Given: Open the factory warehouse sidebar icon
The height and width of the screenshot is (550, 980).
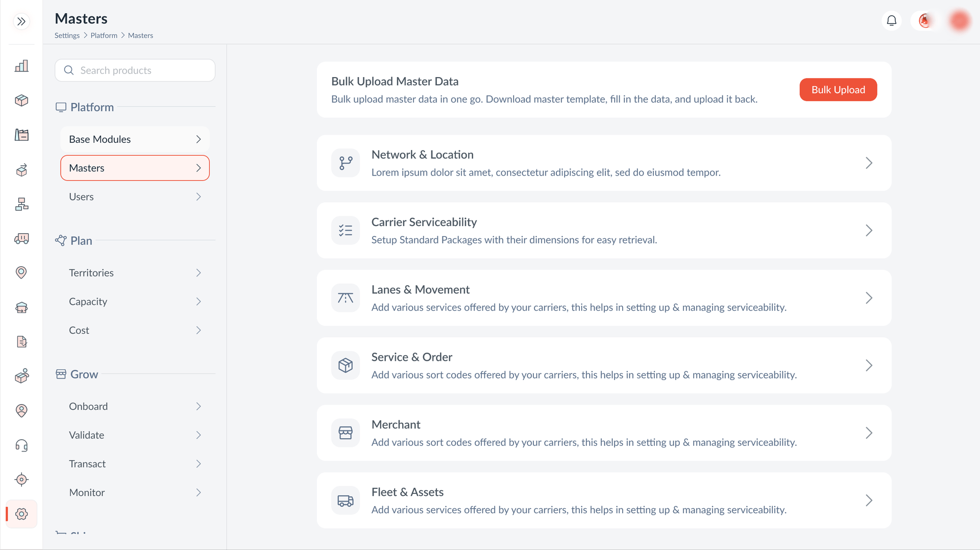Looking at the screenshot, I should coord(21,135).
